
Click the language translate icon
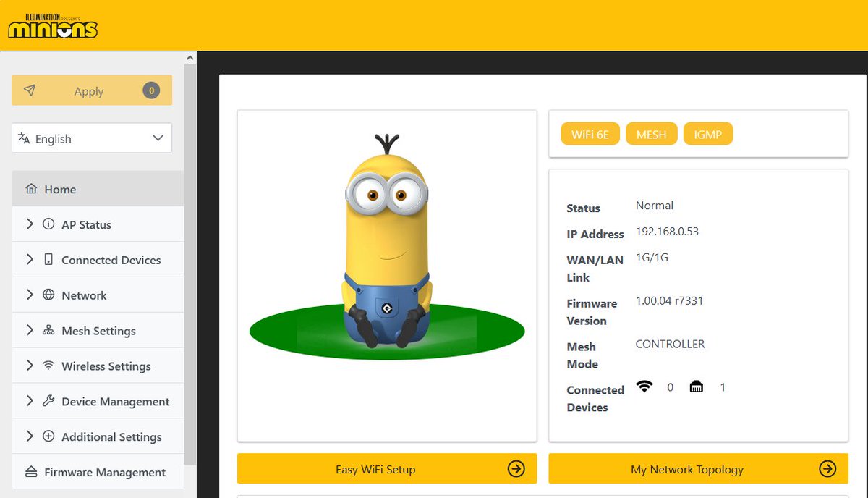click(x=24, y=138)
